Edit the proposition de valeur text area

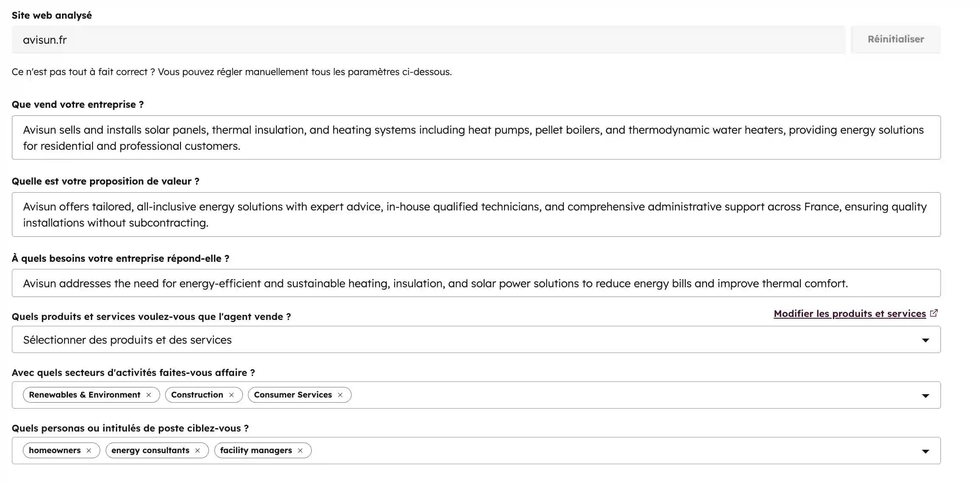click(x=476, y=215)
